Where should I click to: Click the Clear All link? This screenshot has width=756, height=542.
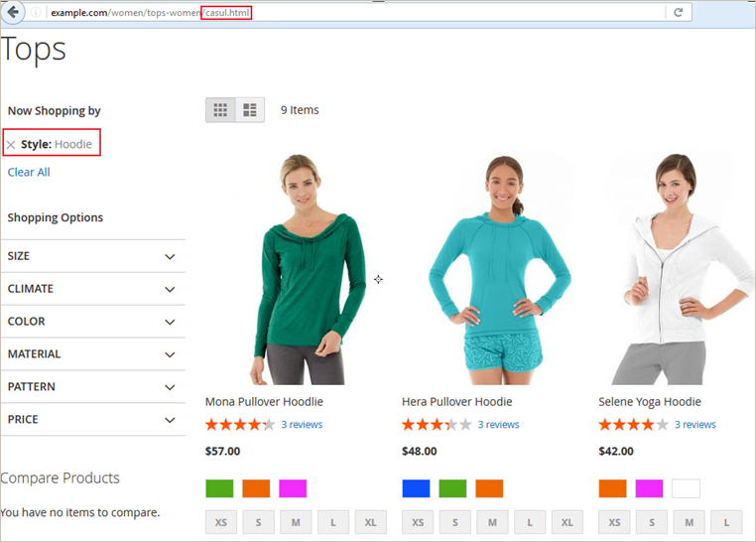coord(29,173)
